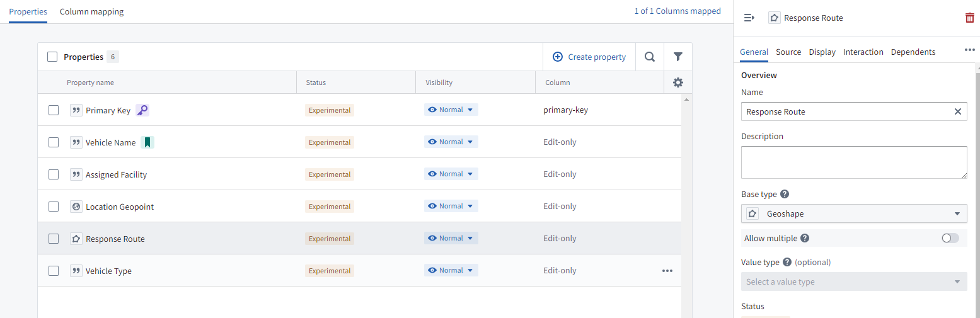
Task: Open the Interaction tab in side panel
Action: (863, 52)
